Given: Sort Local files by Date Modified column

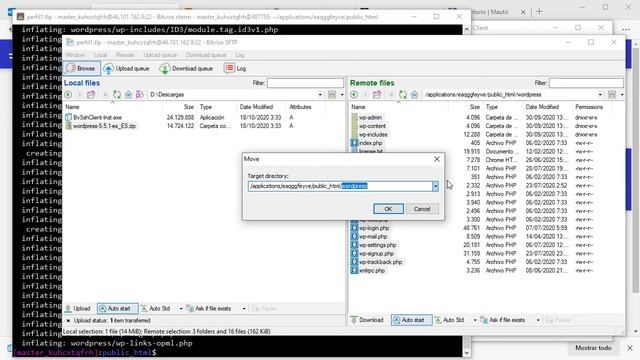Looking at the screenshot, I should pyautogui.click(x=256, y=107).
